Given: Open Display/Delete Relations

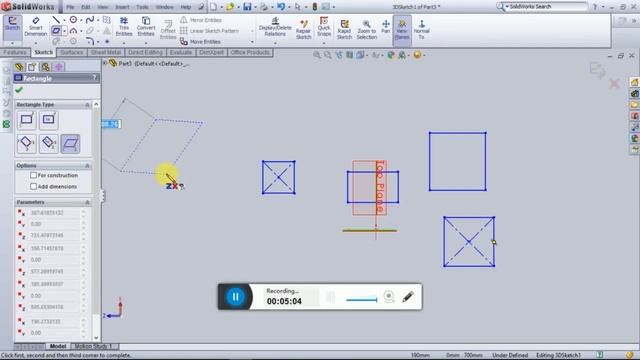Looking at the screenshot, I should 275,27.
